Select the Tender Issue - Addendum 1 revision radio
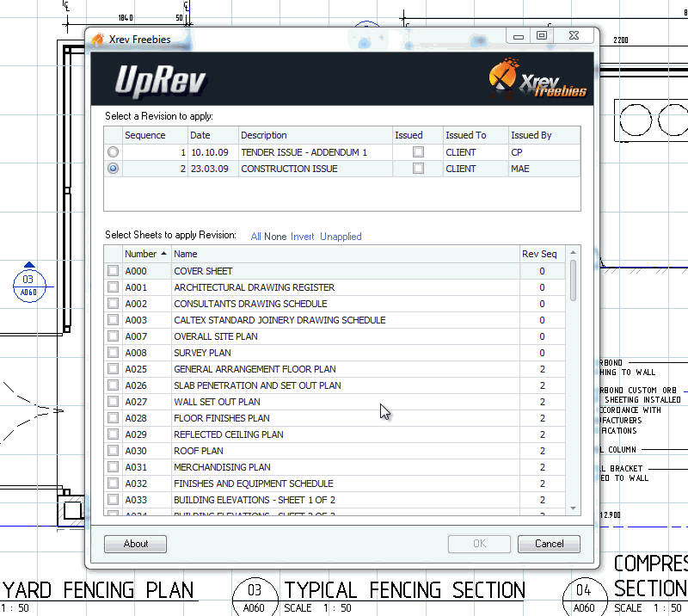Viewport: 688px width, 616px height. pyautogui.click(x=113, y=152)
